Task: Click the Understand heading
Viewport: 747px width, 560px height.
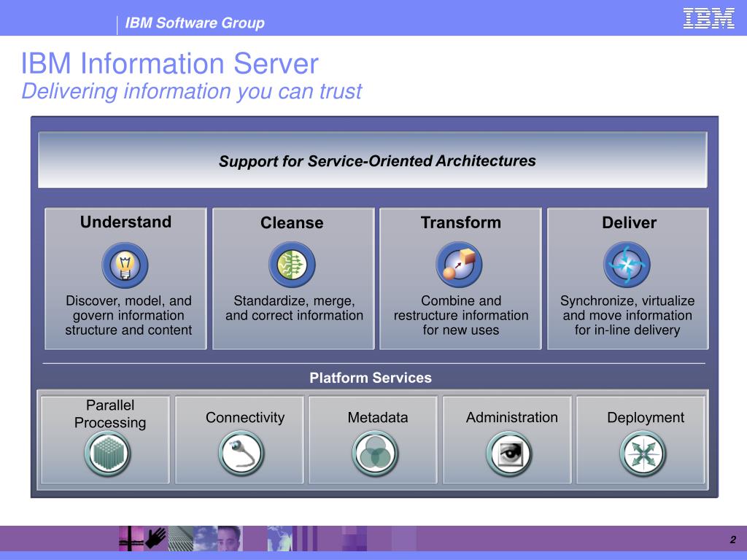Action: click(x=125, y=222)
